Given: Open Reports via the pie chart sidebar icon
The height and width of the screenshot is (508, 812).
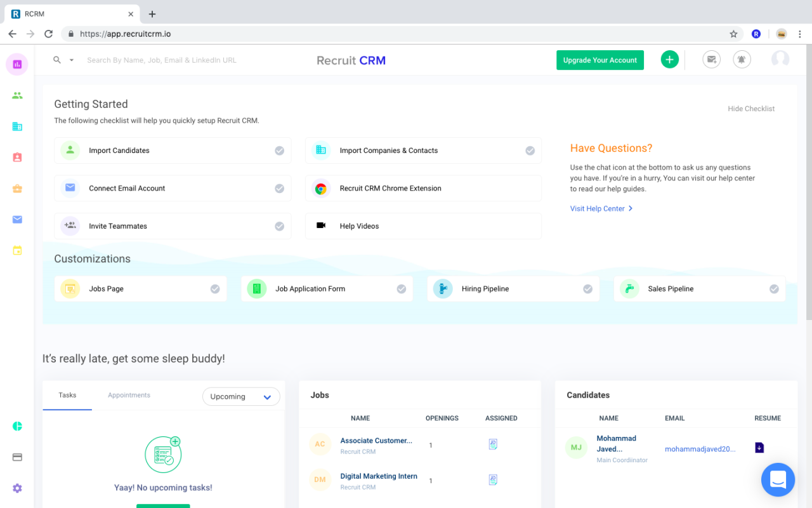Looking at the screenshot, I should click(x=16, y=426).
